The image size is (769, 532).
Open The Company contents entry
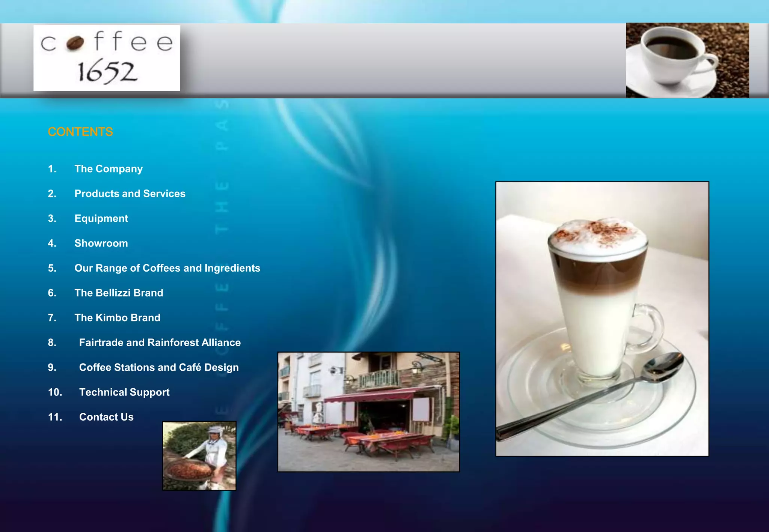point(109,169)
